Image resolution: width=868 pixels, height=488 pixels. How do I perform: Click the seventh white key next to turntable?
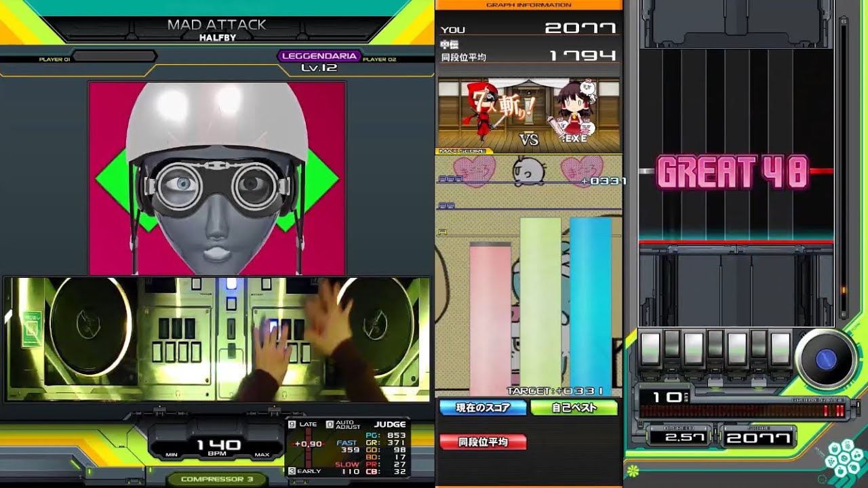tap(781, 350)
